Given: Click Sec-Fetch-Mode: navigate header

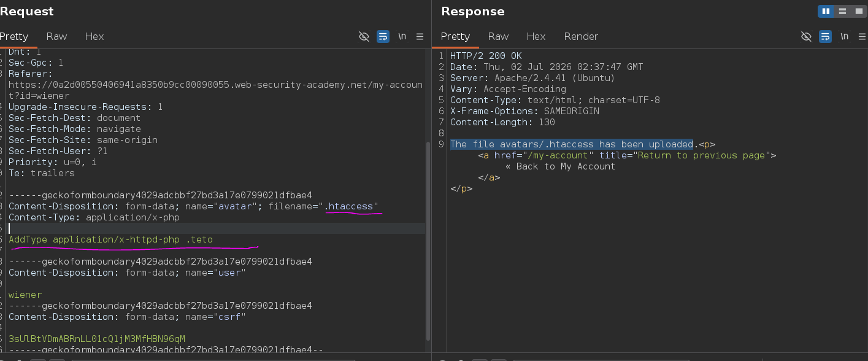Looking at the screenshot, I should tap(74, 129).
